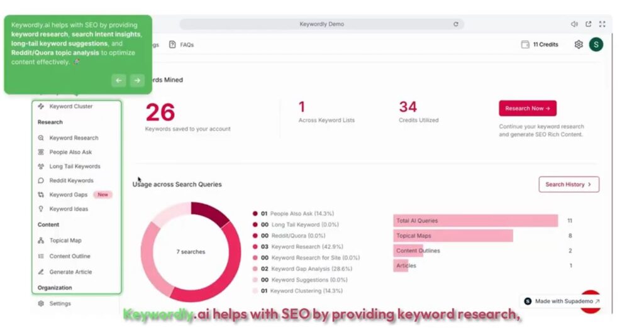
Task: Open Keyword Research menu item
Action: tap(74, 138)
